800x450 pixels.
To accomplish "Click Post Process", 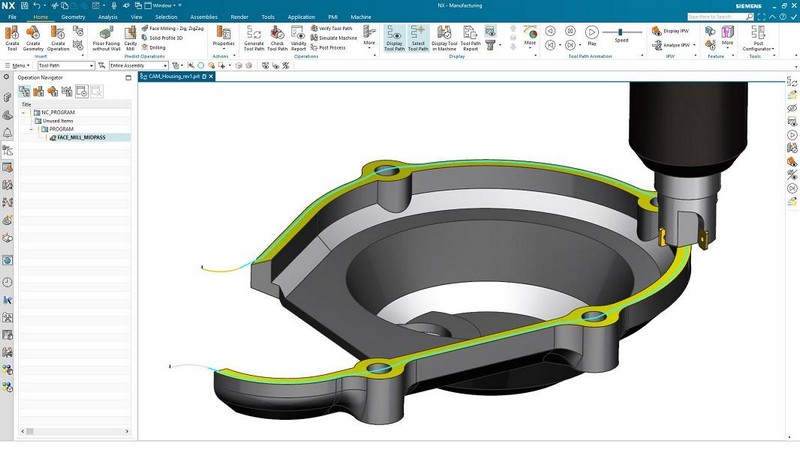I will point(328,47).
